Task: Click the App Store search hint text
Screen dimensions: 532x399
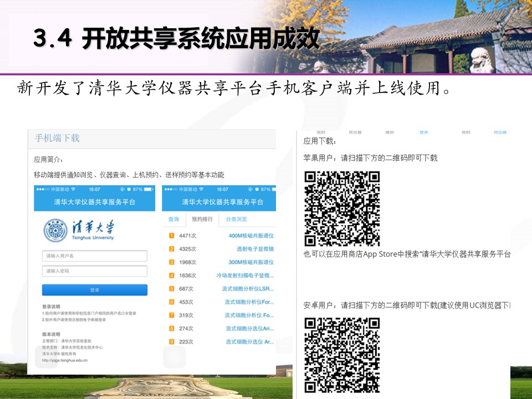Action: [407, 254]
